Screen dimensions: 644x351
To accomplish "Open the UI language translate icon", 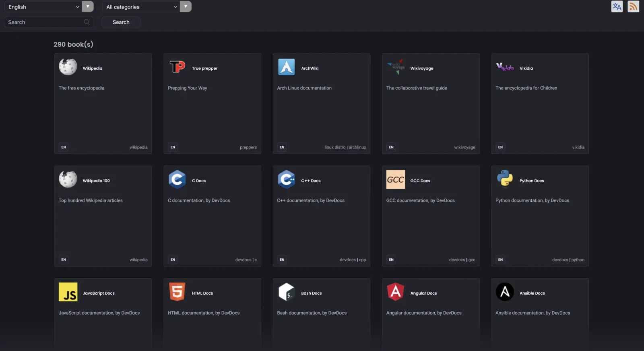I will point(617,6).
